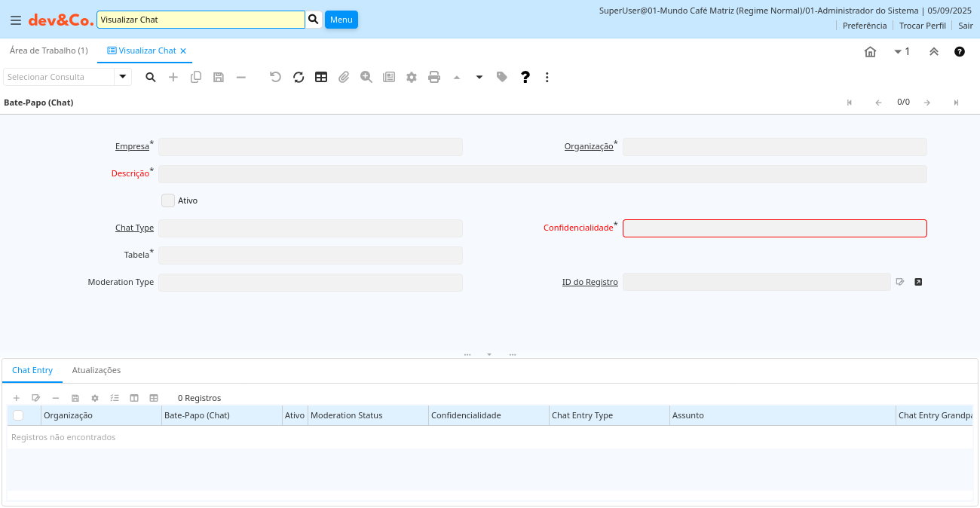
Task: Click the Refresh toolbar icon
Action: (299, 77)
